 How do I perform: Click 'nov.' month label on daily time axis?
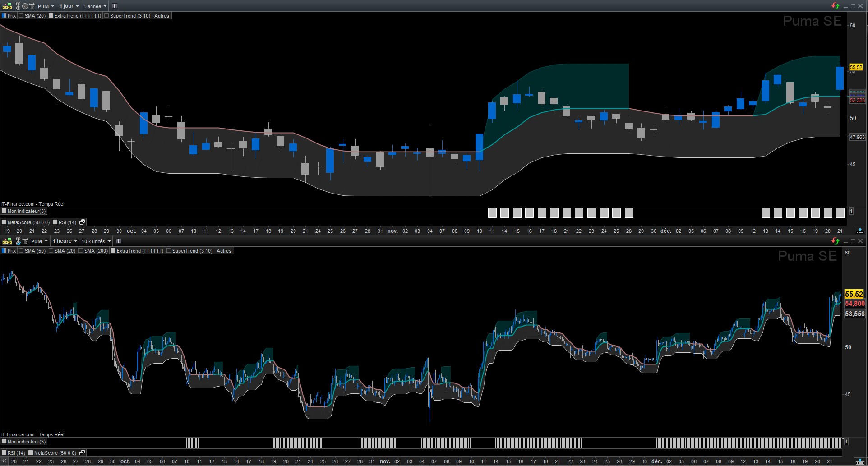point(393,231)
